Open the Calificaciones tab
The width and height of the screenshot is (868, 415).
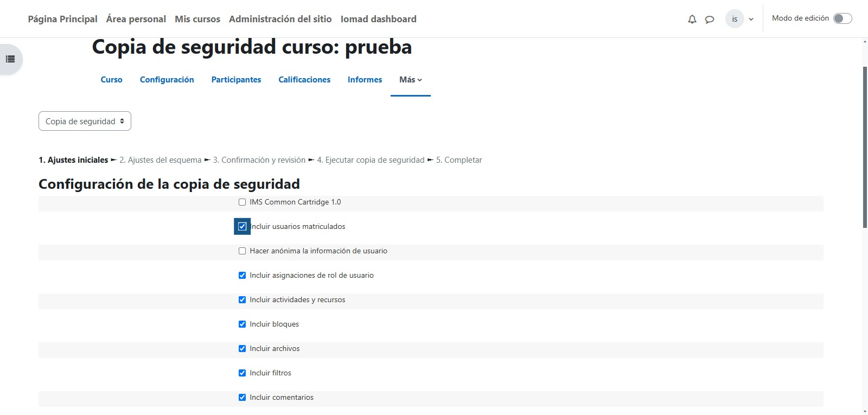pos(304,80)
